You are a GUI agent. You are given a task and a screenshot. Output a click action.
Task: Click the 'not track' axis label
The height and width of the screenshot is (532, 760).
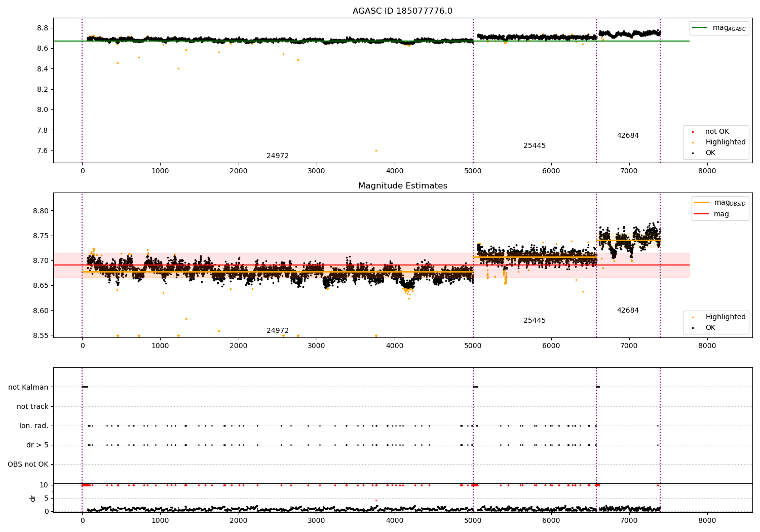32,407
